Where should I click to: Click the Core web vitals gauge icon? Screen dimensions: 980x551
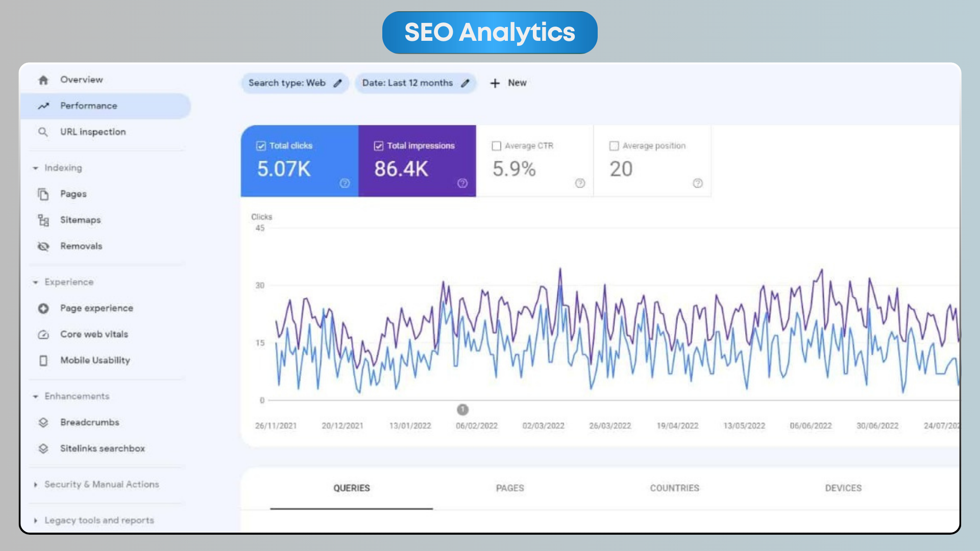(43, 335)
